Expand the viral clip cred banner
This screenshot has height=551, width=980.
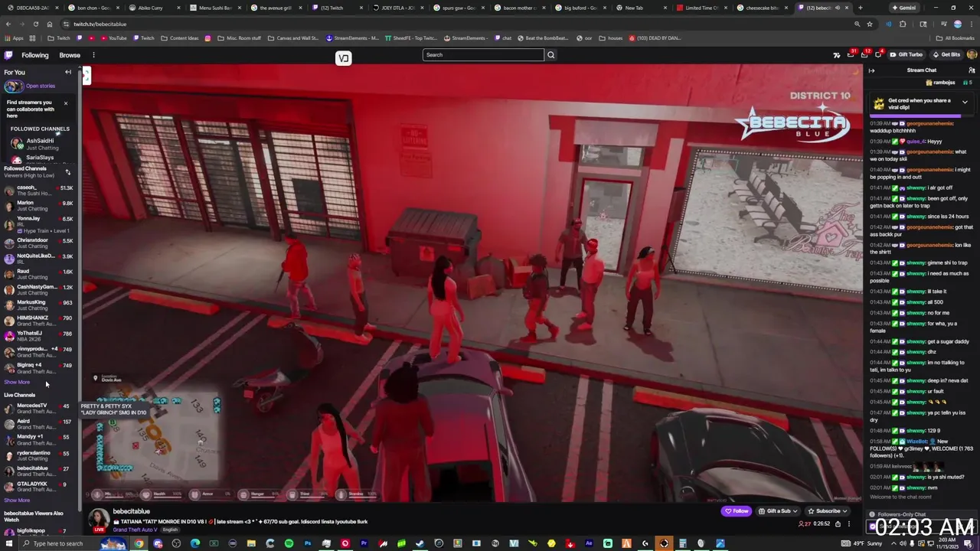965,102
